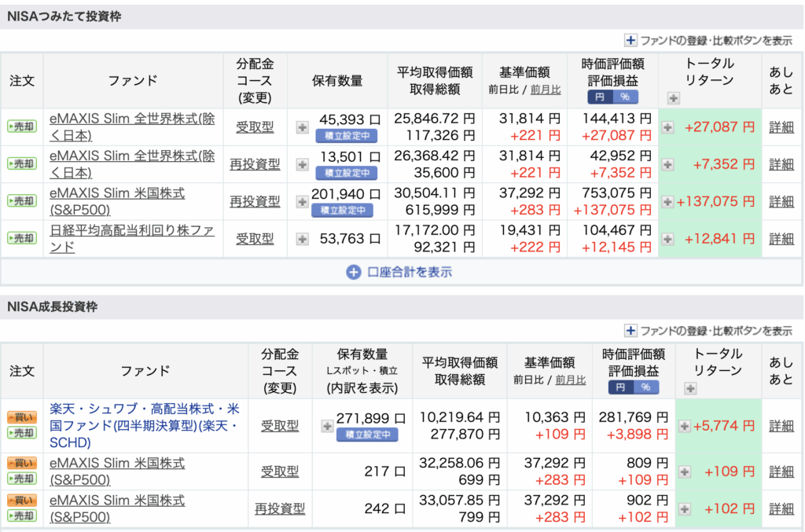Switch to 前月比 in NISAつみたて投資枠 基準価額 column
The image size is (805, 532).
point(546,90)
